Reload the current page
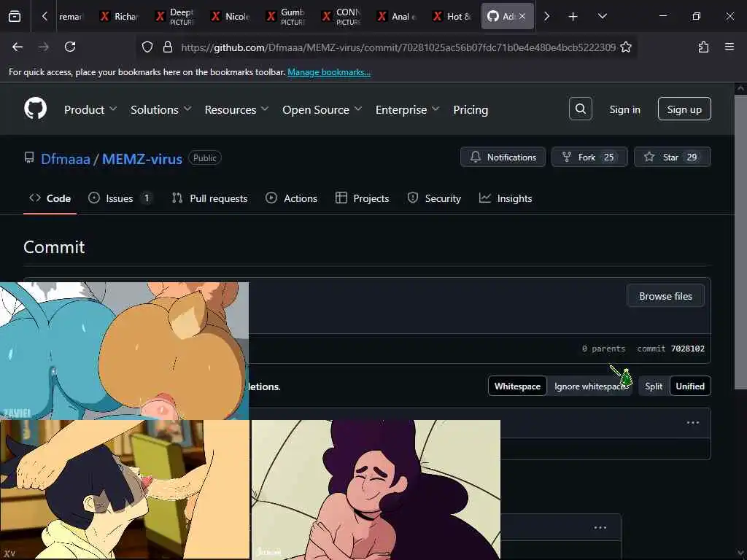Screen dimensions: 747x560 [x=70, y=47]
